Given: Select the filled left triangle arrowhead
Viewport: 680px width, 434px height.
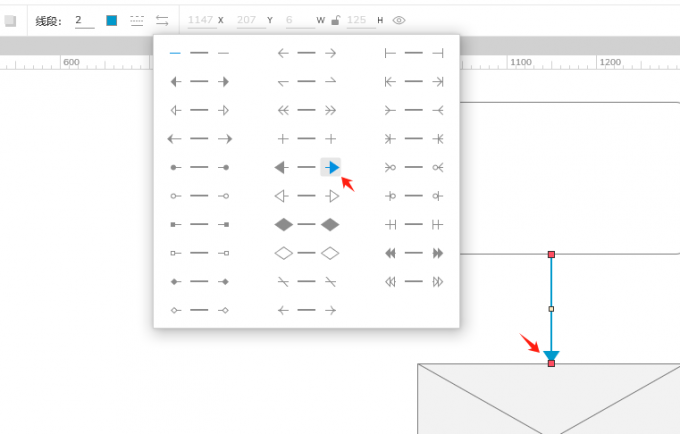Looking at the screenshot, I should pos(282,167).
